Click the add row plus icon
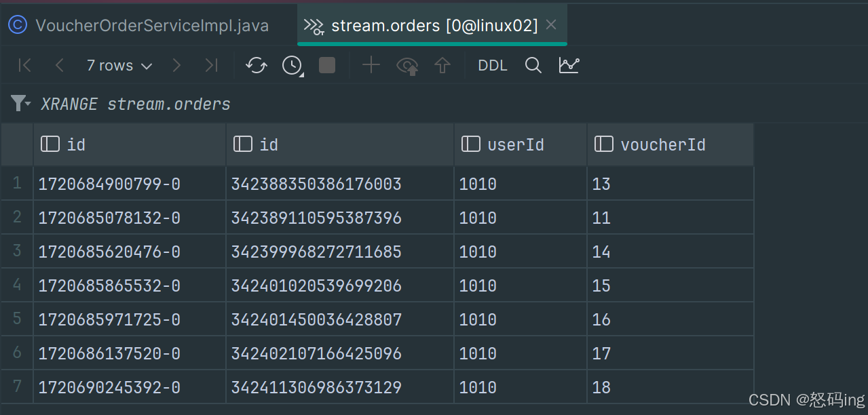The width and height of the screenshot is (868, 415). point(371,65)
